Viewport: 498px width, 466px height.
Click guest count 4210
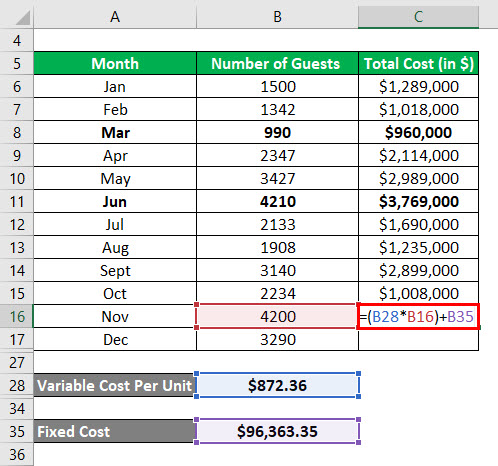[277, 201]
